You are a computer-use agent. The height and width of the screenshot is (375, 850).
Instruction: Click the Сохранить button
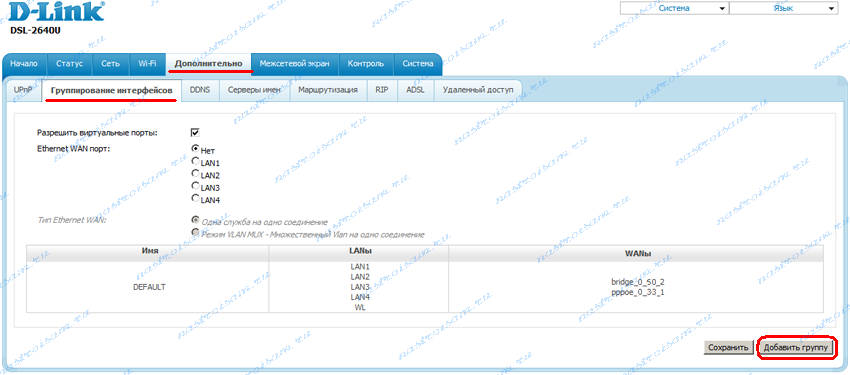pos(728,347)
